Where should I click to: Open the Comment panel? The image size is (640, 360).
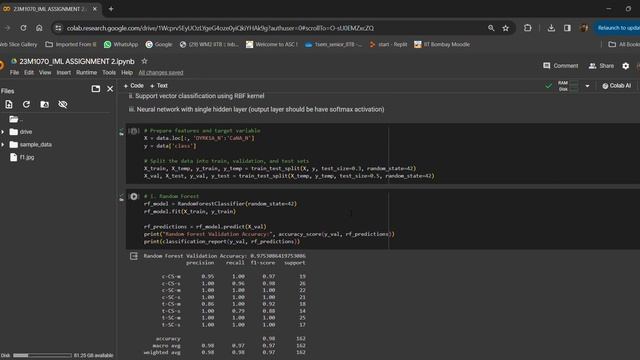(x=560, y=66)
